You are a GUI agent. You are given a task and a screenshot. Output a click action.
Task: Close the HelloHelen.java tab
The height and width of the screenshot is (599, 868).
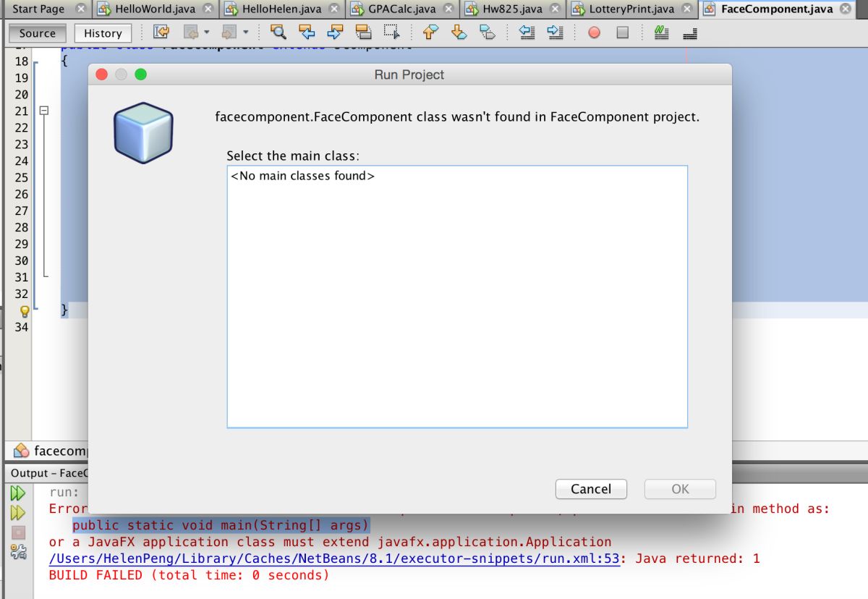pyautogui.click(x=334, y=9)
